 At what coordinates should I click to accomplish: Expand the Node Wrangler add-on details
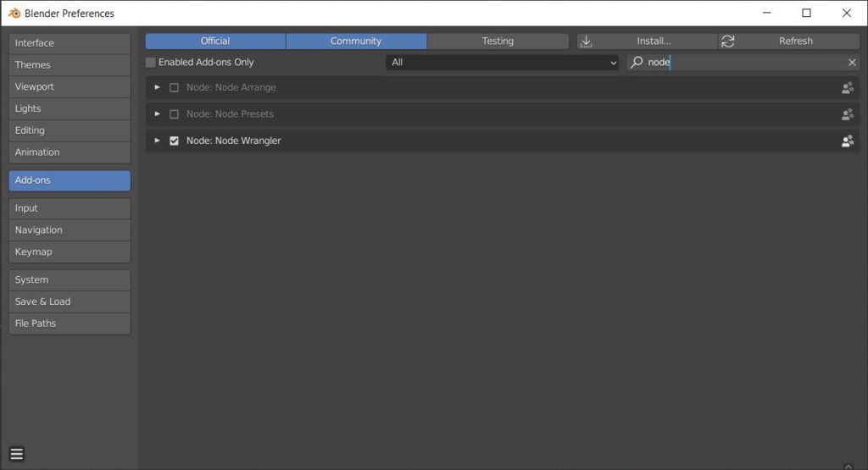click(x=157, y=141)
